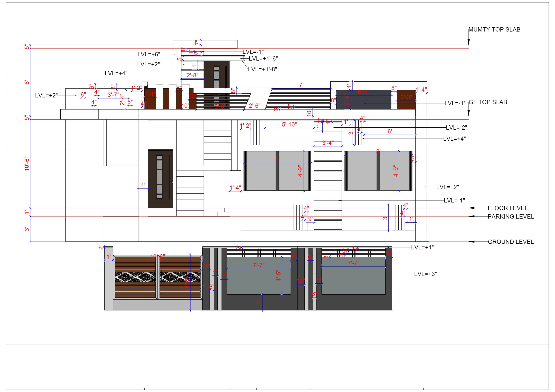Click the 5'-10" dimension text
555x392 pixels.
coord(289,124)
